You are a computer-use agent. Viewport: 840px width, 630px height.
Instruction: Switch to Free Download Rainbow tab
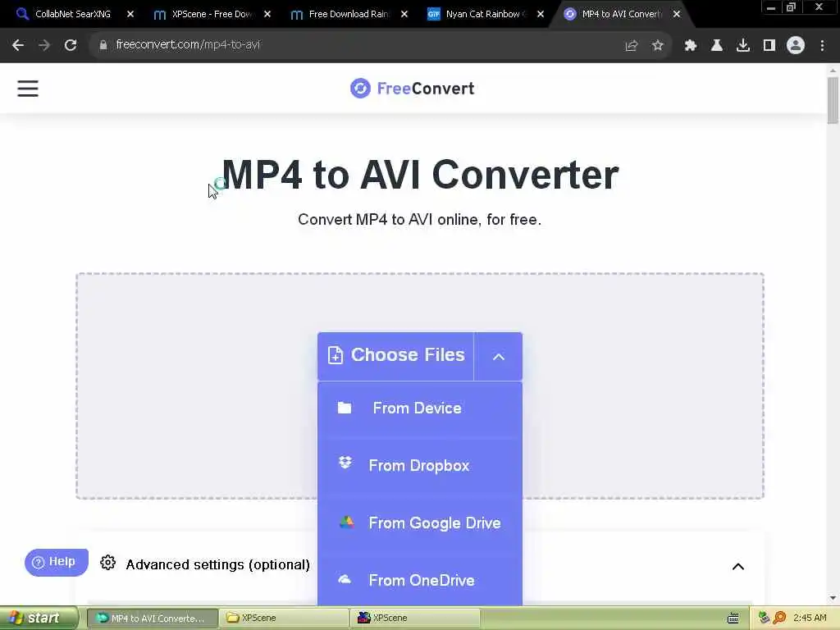(x=348, y=14)
